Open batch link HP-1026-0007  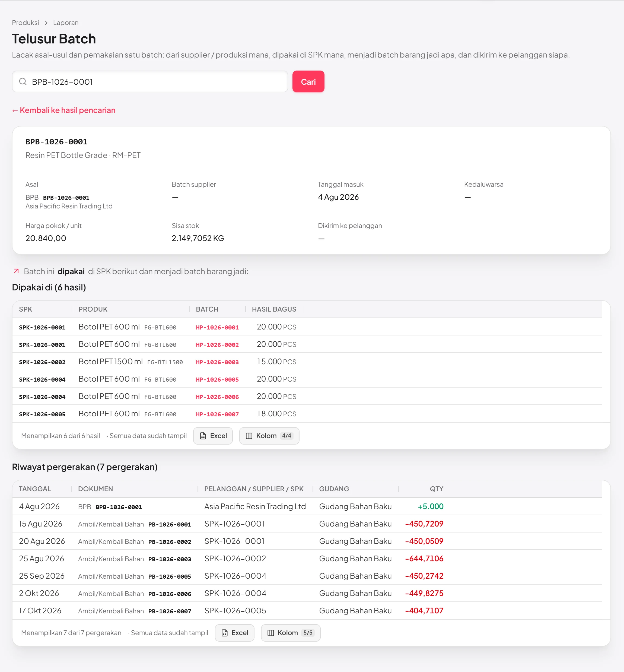click(x=217, y=414)
